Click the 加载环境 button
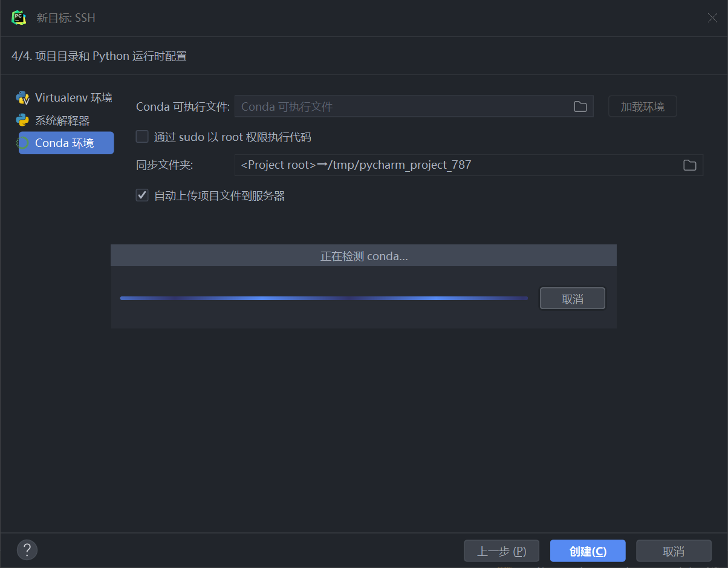The width and height of the screenshot is (728, 568). tap(642, 106)
